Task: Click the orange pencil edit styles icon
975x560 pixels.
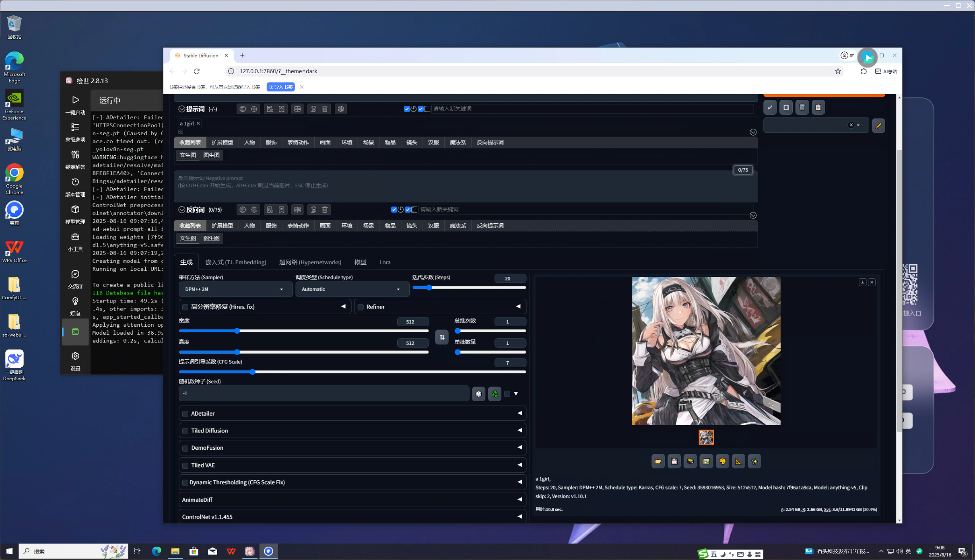Action: [x=878, y=126]
